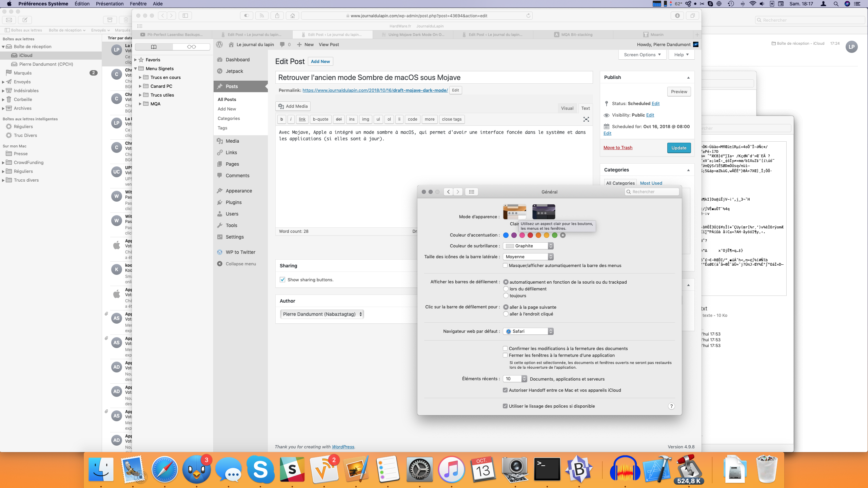Open Appearance in WordPress sidebar
868x488 pixels.
239,191
